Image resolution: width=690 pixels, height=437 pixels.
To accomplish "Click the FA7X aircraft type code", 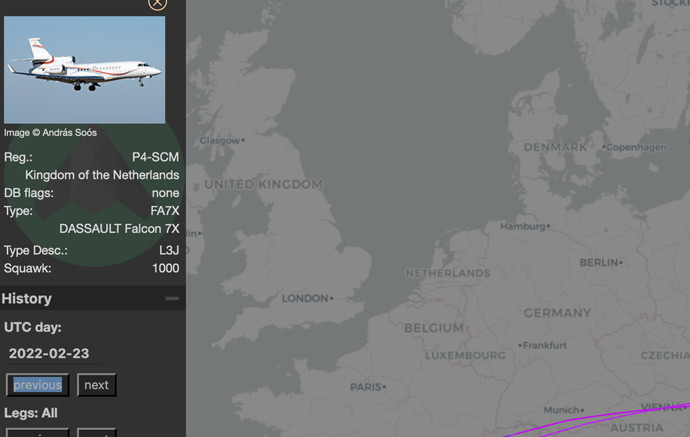I will [x=165, y=211].
